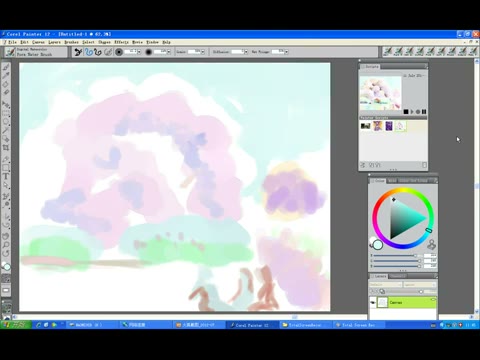The width and height of the screenshot is (480, 360).
Task: Click the Windows Start button
Action: pos(16,325)
